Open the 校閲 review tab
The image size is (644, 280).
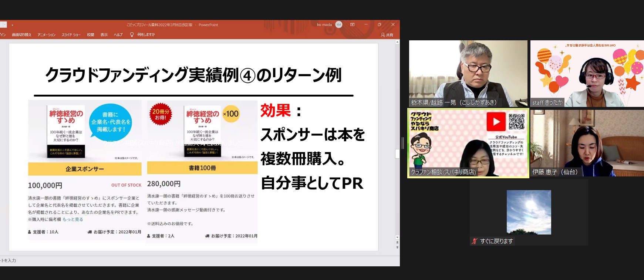pyautogui.click(x=90, y=35)
